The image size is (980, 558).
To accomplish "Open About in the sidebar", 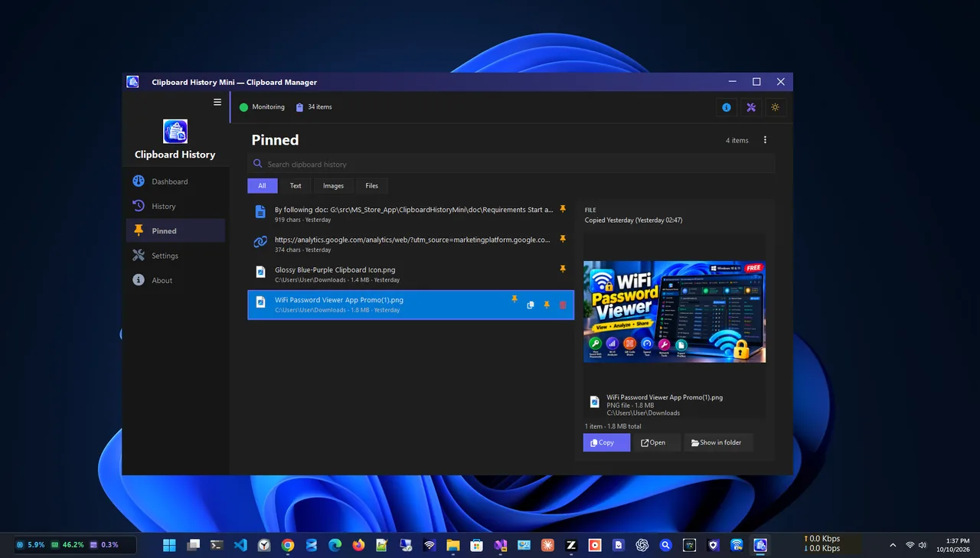I will tap(176, 280).
